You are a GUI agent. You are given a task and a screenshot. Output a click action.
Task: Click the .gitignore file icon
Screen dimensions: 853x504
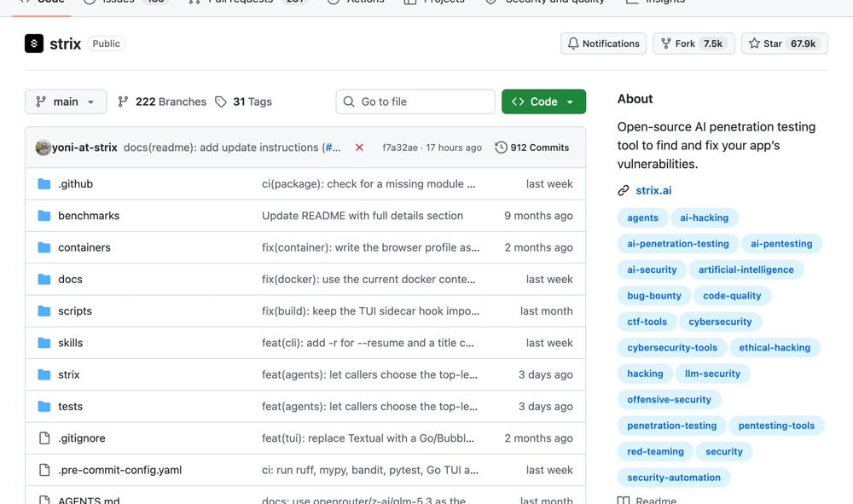(x=44, y=438)
